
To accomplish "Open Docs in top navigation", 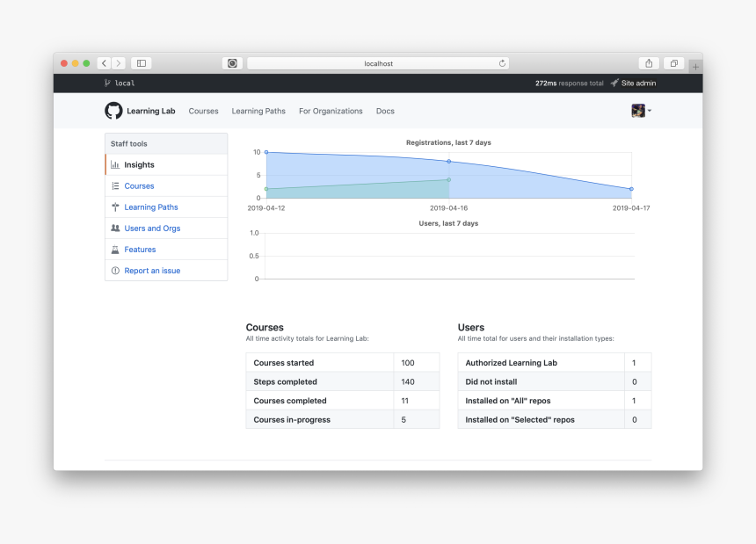I will point(385,111).
